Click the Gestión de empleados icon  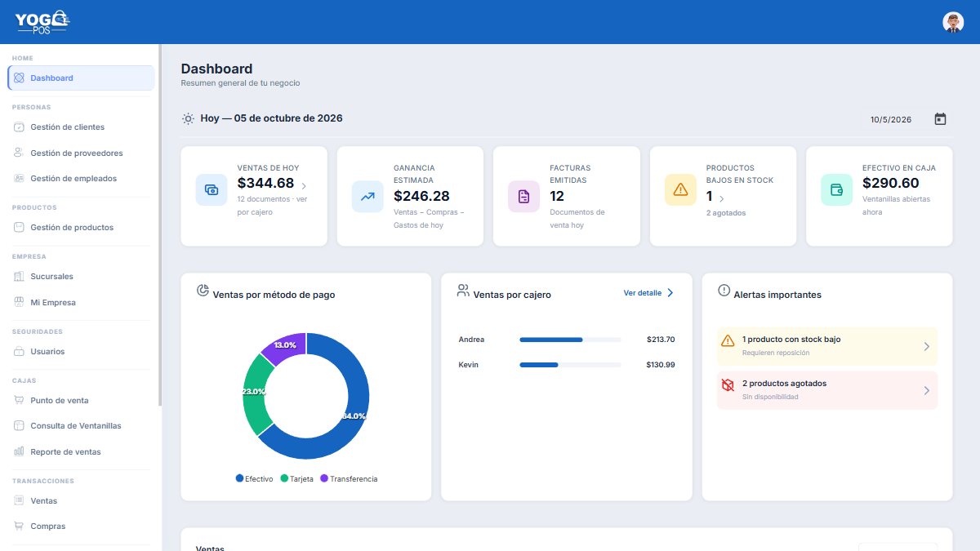coord(19,178)
